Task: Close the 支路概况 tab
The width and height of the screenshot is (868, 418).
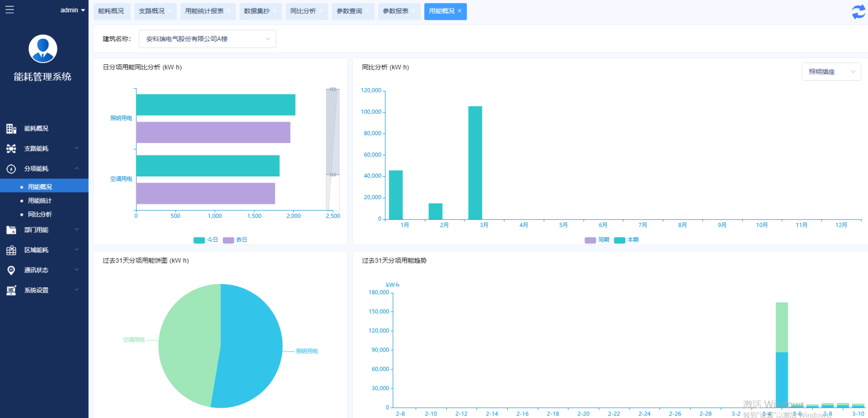Action: coord(170,11)
